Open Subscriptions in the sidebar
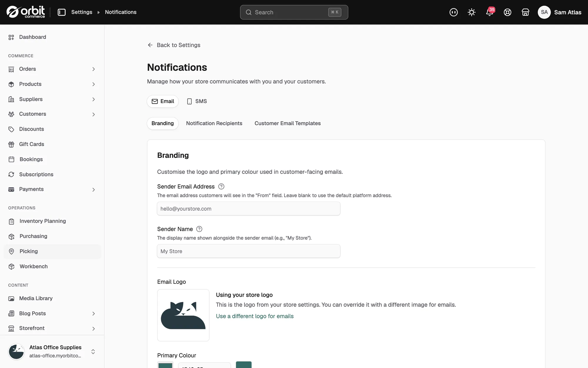Viewport: 588px width, 368px height. pyautogui.click(x=52, y=174)
